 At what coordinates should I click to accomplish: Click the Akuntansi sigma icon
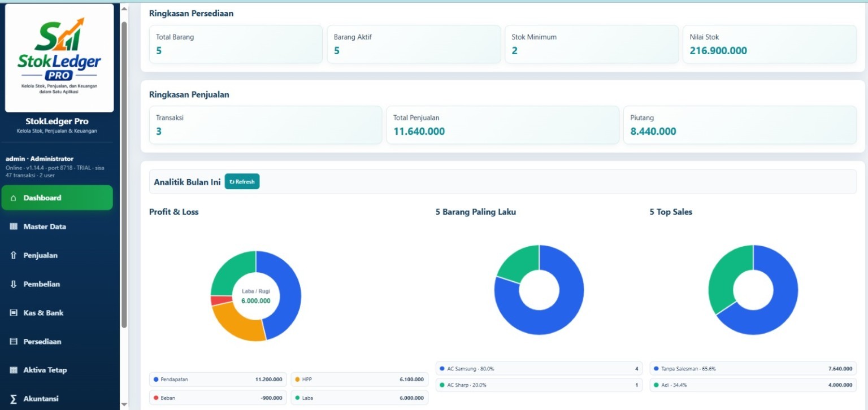point(14,399)
